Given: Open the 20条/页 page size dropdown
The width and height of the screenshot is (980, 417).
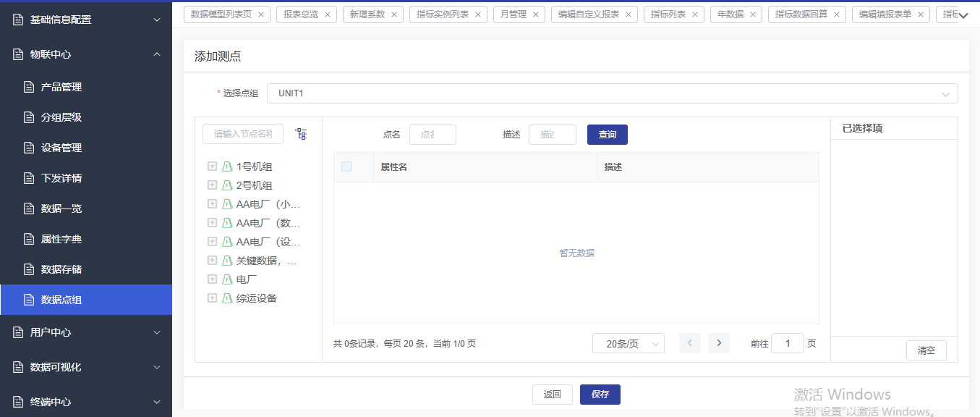Looking at the screenshot, I should click(628, 344).
